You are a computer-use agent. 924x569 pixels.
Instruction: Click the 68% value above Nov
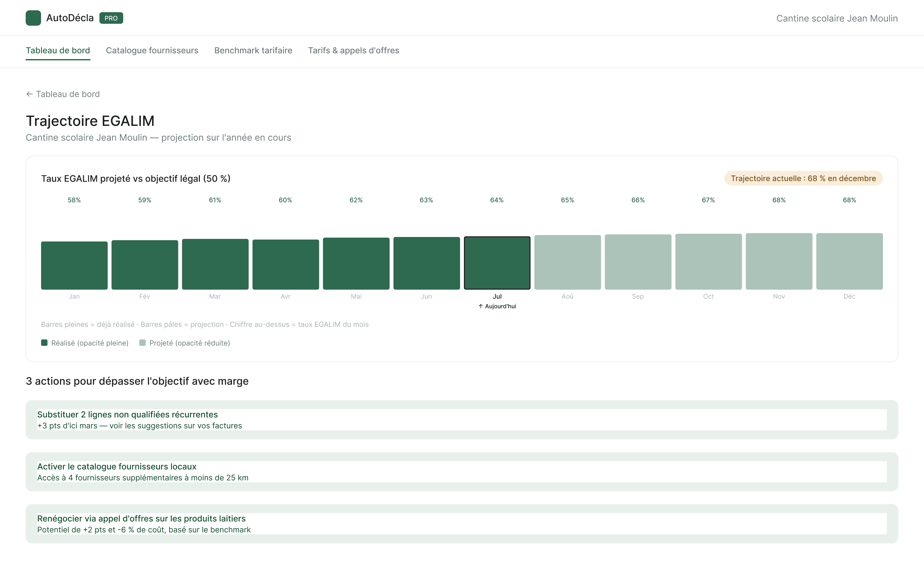[779, 200]
